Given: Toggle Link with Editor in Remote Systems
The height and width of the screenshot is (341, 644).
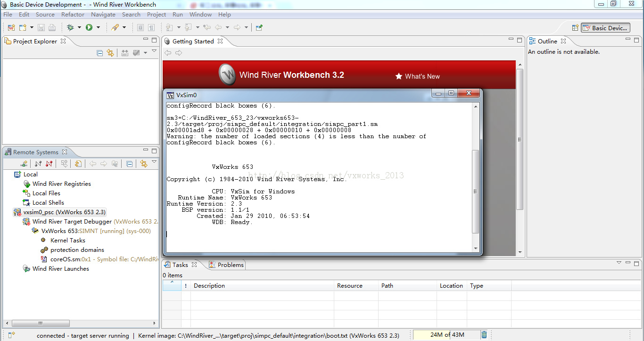Looking at the screenshot, I should [x=143, y=164].
